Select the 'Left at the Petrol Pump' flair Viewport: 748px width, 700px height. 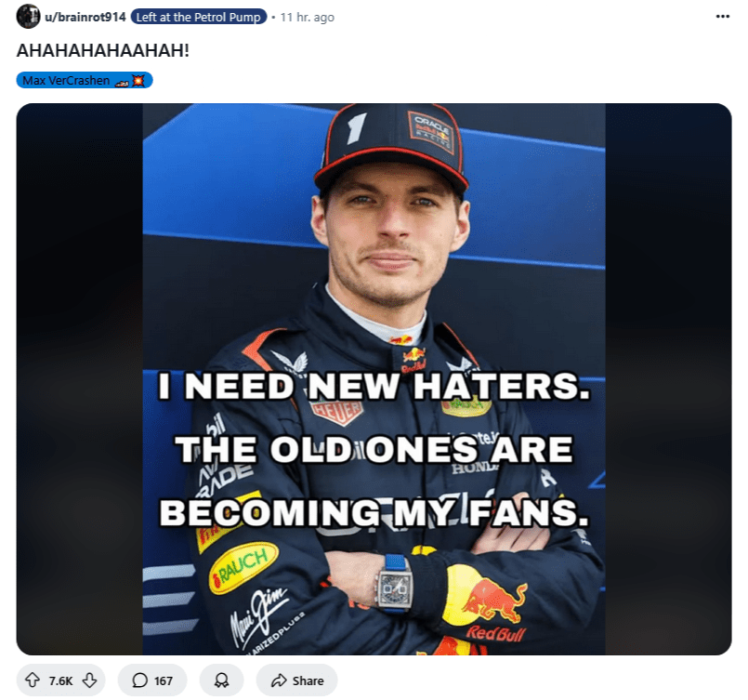pos(199,17)
